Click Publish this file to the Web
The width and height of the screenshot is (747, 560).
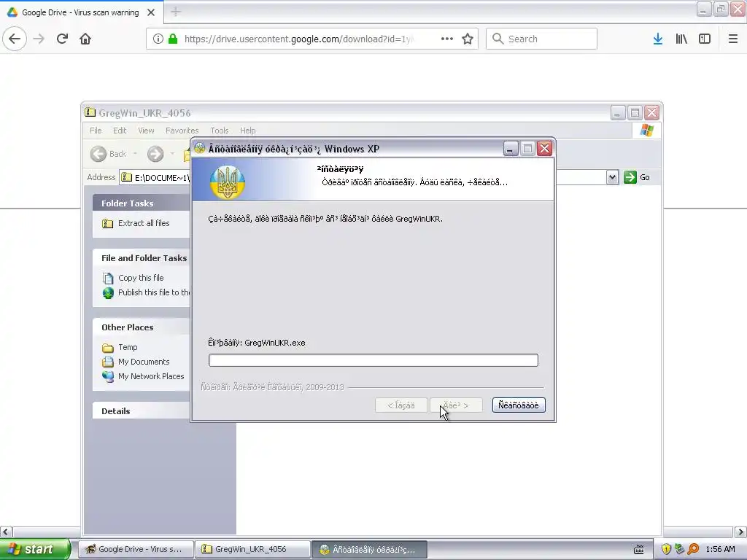pyautogui.click(x=154, y=292)
